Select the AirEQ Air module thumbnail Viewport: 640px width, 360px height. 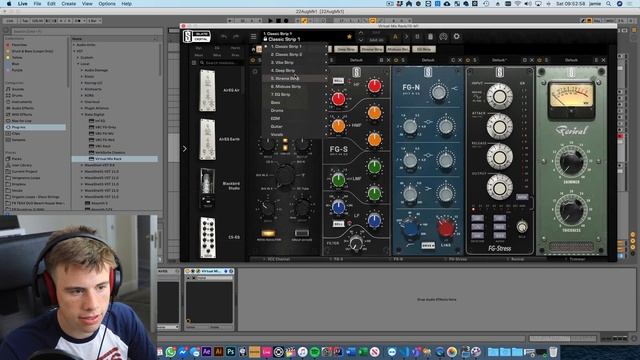(x=207, y=90)
